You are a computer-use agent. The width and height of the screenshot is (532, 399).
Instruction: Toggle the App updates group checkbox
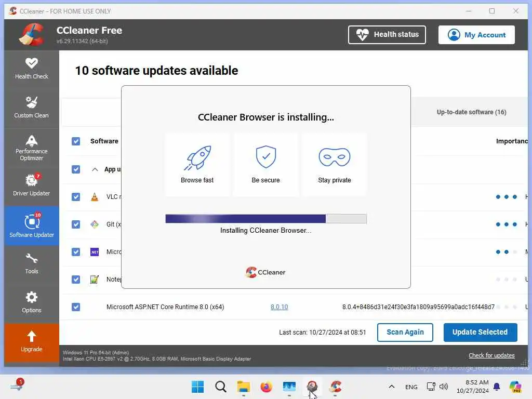point(76,169)
